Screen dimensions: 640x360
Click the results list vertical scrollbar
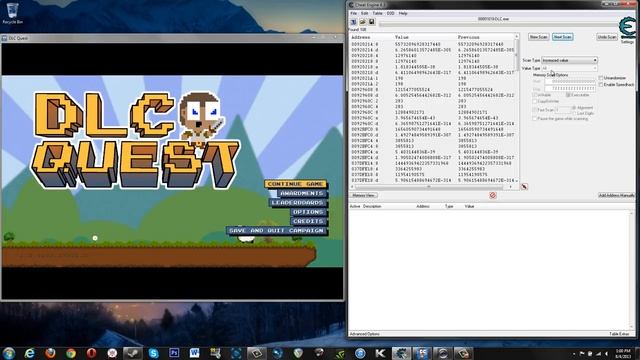pyautogui.click(x=517, y=109)
